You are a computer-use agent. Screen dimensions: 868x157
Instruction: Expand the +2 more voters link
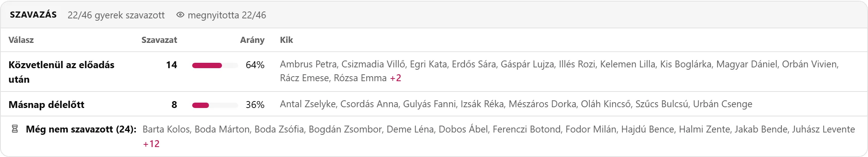[395, 78]
